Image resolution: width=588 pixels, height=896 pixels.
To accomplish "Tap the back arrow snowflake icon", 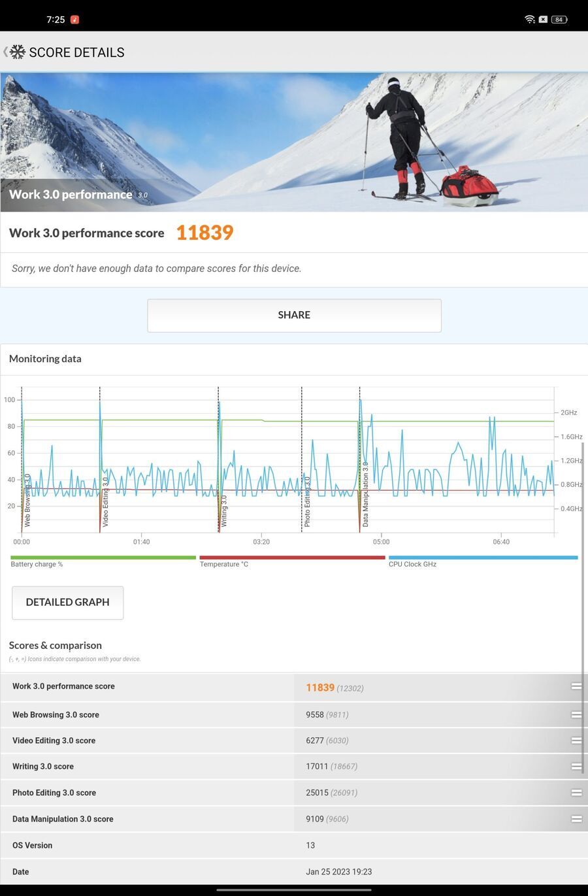I will (x=14, y=52).
